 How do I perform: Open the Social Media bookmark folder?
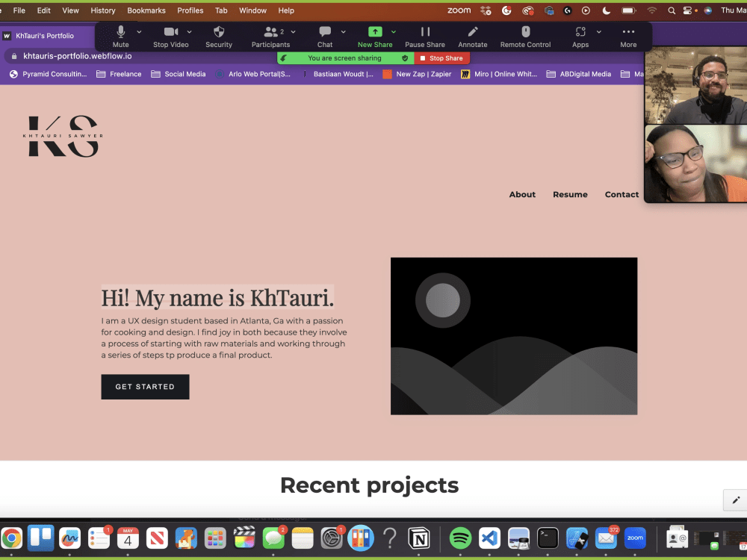pyautogui.click(x=179, y=74)
